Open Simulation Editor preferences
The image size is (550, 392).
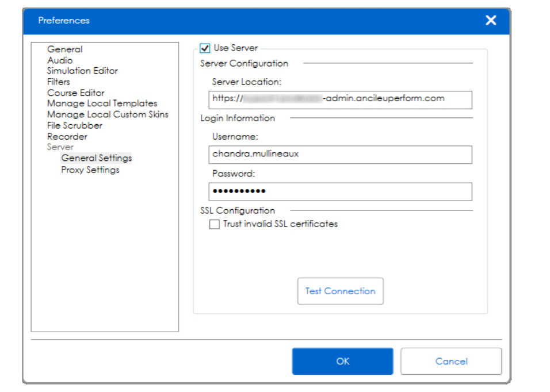pyautogui.click(x=82, y=71)
